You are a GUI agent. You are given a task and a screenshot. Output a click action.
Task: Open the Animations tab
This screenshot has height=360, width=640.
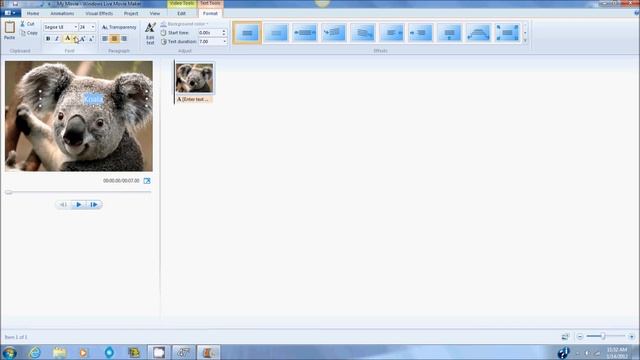pos(62,13)
